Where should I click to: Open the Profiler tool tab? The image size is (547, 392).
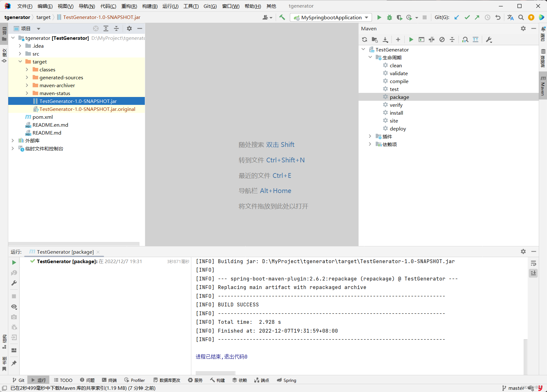coord(135,380)
